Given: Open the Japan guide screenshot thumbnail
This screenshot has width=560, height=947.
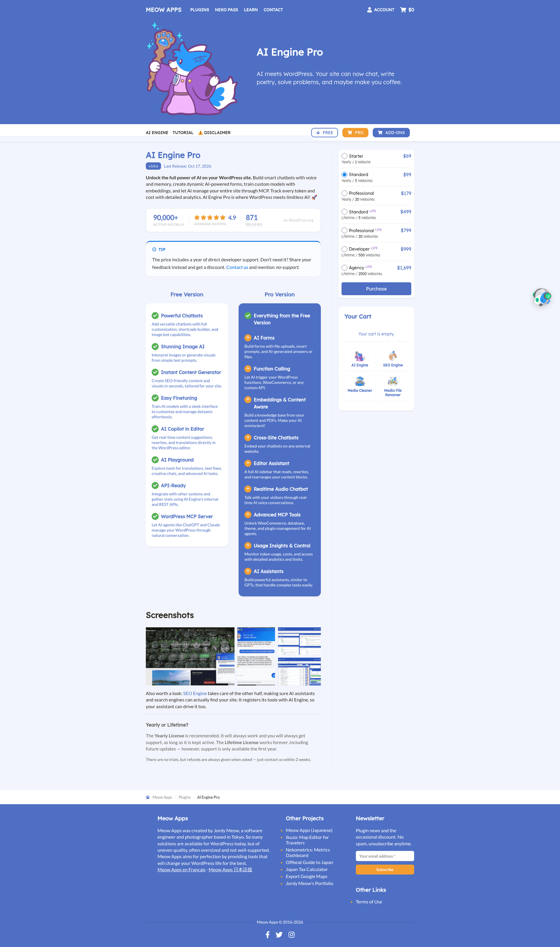Looking at the screenshot, I should (190, 656).
